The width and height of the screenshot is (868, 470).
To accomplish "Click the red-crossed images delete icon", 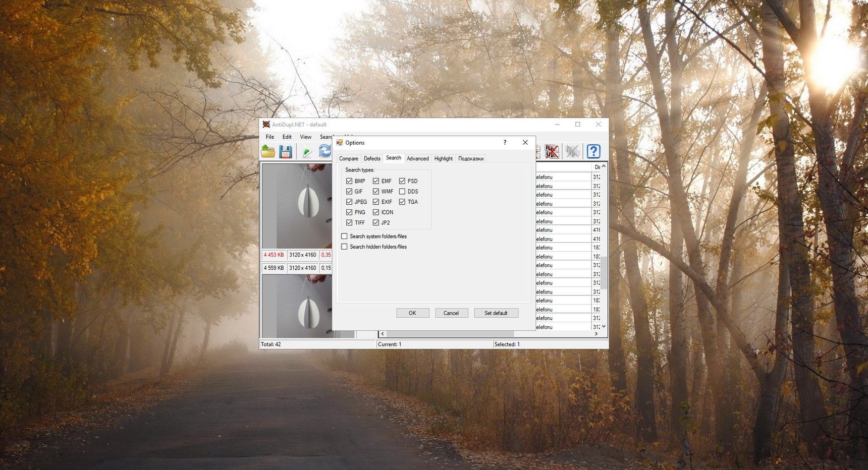I will [552, 151].
